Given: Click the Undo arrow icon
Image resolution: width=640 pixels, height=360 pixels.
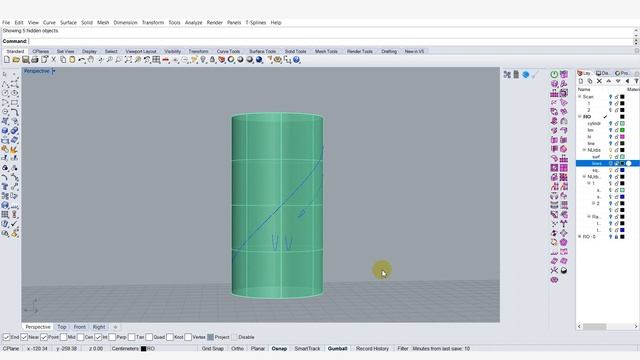Looking at the screenshot, I should click(82, 60).
